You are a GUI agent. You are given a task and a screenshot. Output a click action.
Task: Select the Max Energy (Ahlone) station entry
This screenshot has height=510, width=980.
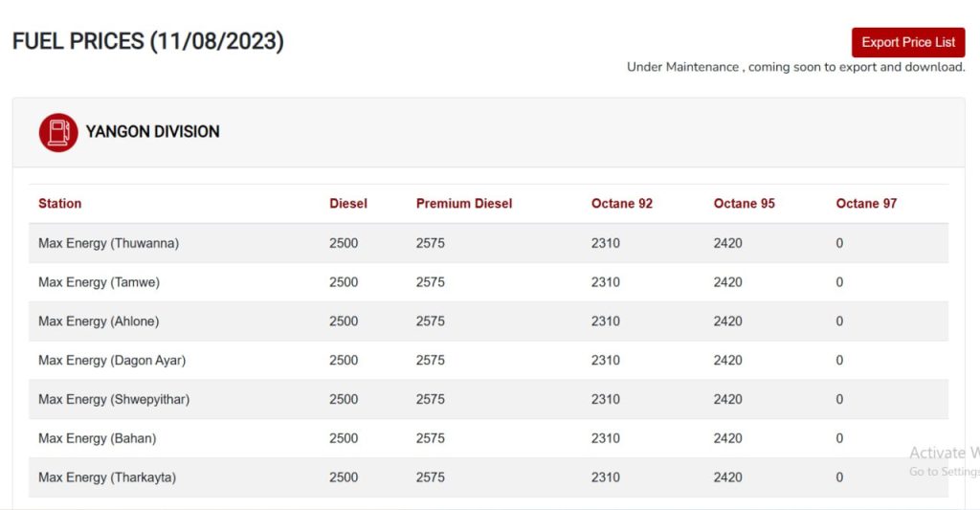click(99, 322)
